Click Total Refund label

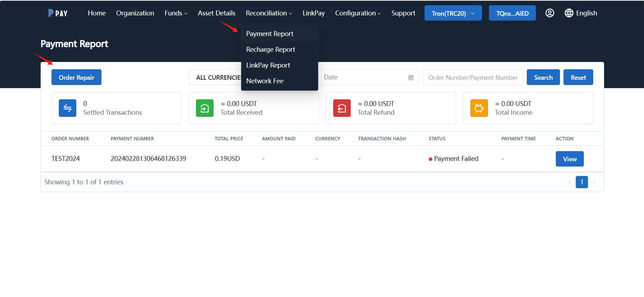(376, 112)
